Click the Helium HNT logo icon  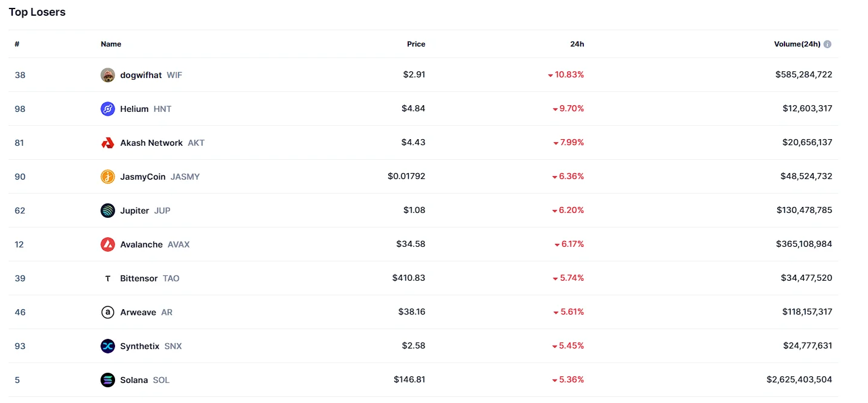click(108, 109)
